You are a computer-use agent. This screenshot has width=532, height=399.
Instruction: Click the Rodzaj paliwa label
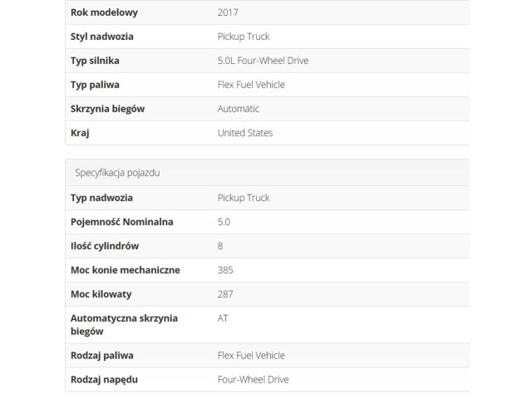click(x=101, y=355)
